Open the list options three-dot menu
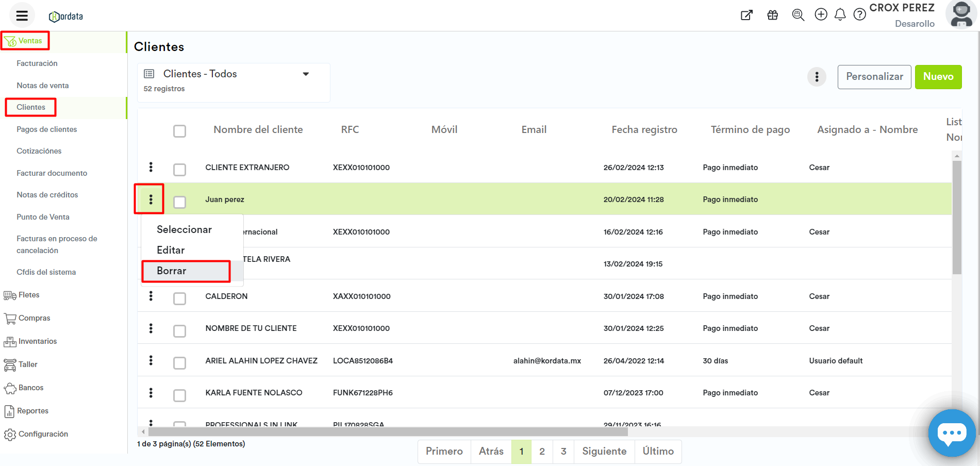Image resolution: width=980 pixels, height=466 pixels. (x=817, y=77)
